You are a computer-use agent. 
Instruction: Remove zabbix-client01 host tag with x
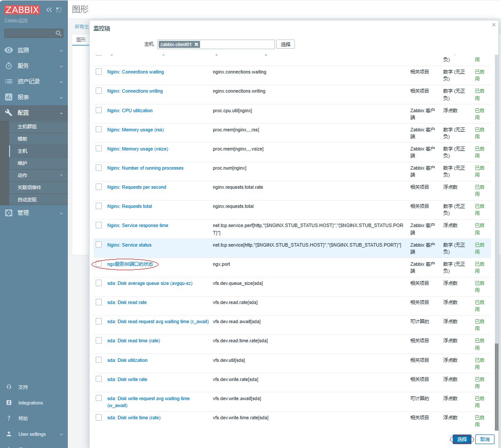click(197, 44)
